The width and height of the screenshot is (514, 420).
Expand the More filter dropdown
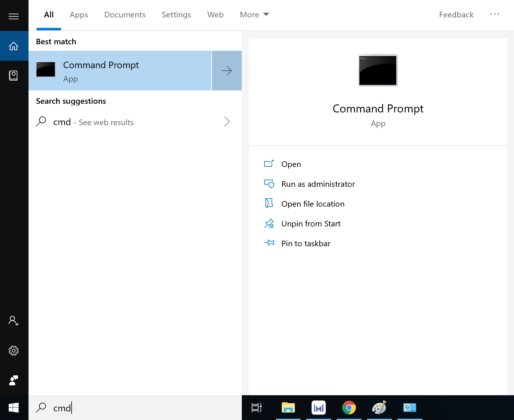tap(254, 15)
